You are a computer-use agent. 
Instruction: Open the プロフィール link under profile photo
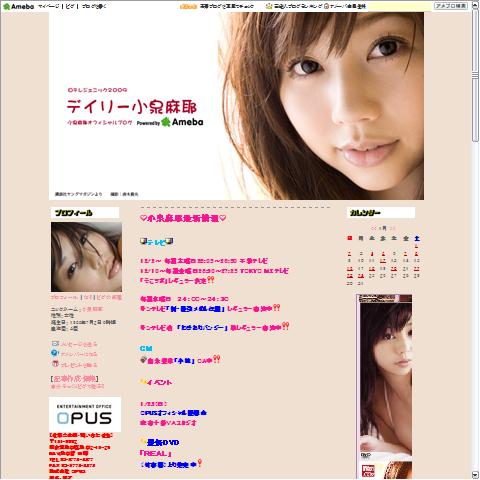point(65,297)
